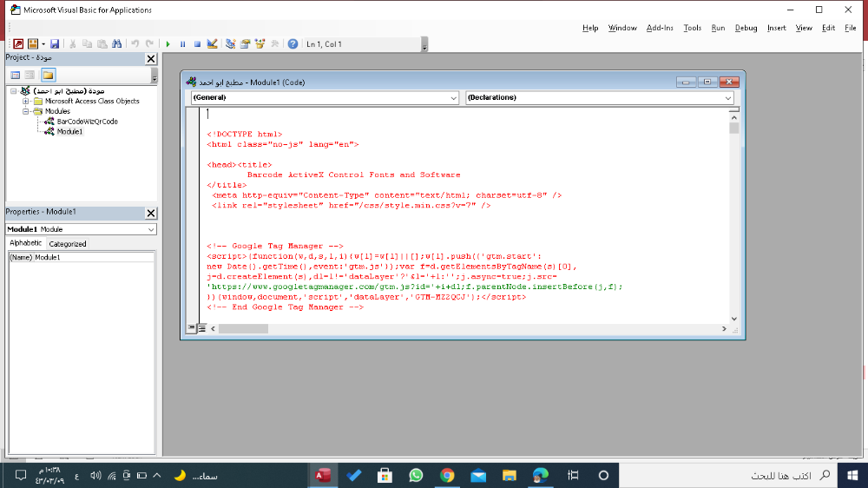The image size is (868, 488).
Task: Click the Break pause icon
Action: pyautogui.click(x=182, y=43)
